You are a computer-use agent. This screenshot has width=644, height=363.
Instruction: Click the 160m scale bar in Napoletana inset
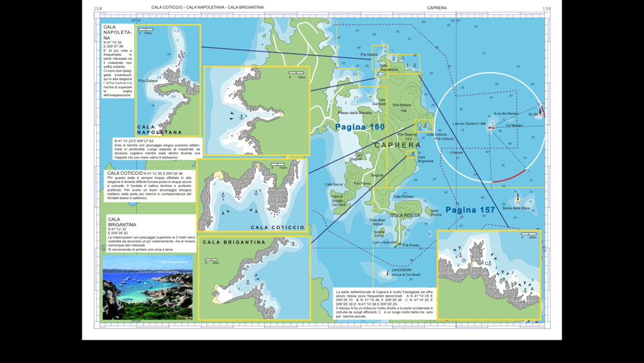[146, 30]
